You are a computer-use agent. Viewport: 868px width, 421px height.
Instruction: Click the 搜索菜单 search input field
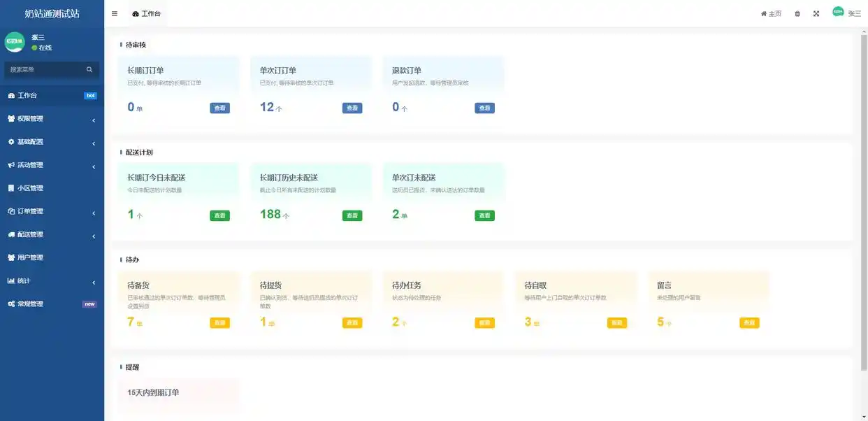coord(43,70)
